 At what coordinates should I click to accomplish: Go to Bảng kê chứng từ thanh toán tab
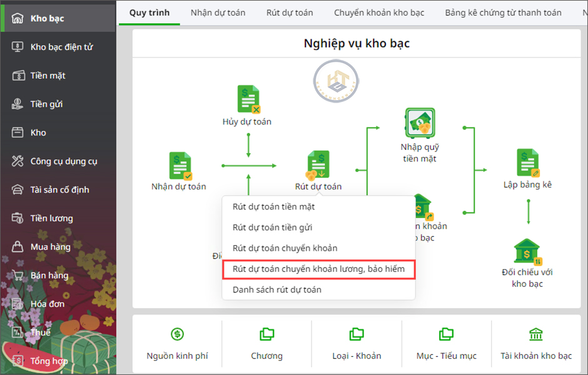[x=503, y=12]
